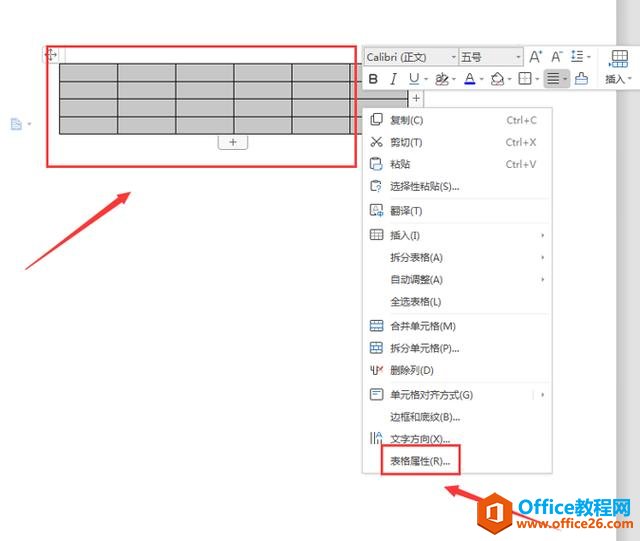This screenshot has height=541, width=640.
Task: Open 选择性粘贴(S)... from context menu
Action: (x=457, y=187)
